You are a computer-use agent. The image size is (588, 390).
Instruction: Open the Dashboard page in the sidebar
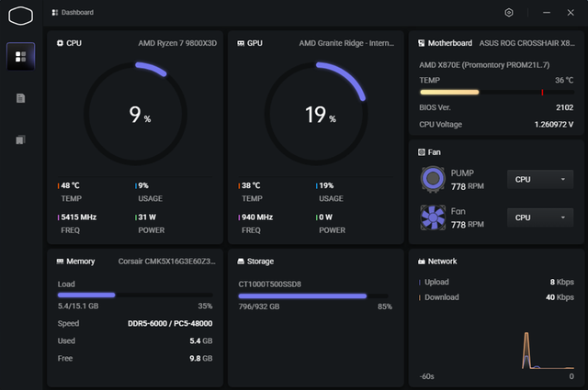[x=20, y=57]
